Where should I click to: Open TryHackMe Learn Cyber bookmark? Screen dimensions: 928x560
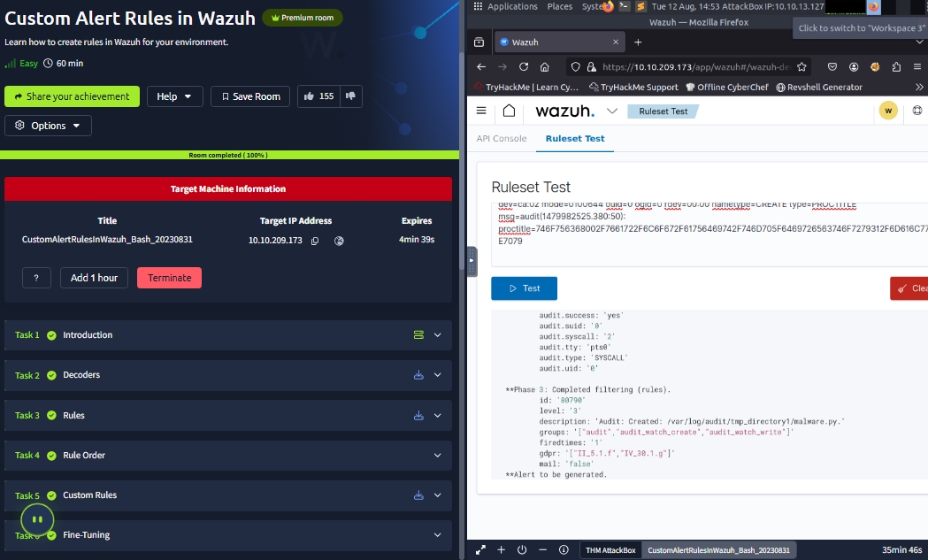point(526,87)
